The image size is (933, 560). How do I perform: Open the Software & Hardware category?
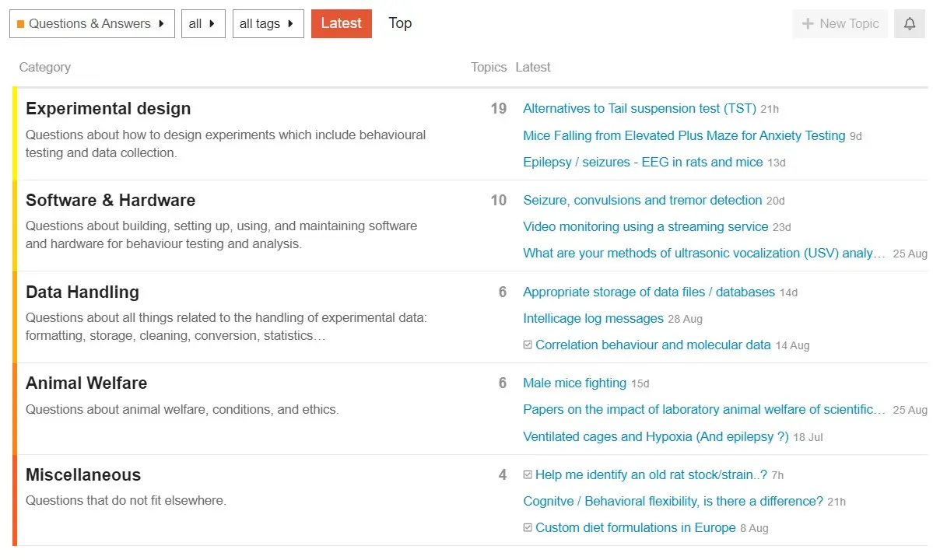[110, 201]
